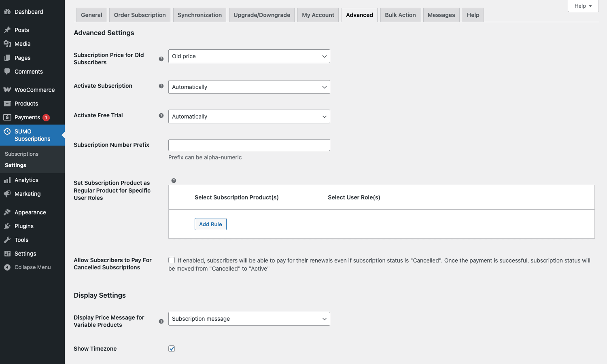Click help tip for Subscription Price for Old Subscribers
607x364 pixels.
161,59
